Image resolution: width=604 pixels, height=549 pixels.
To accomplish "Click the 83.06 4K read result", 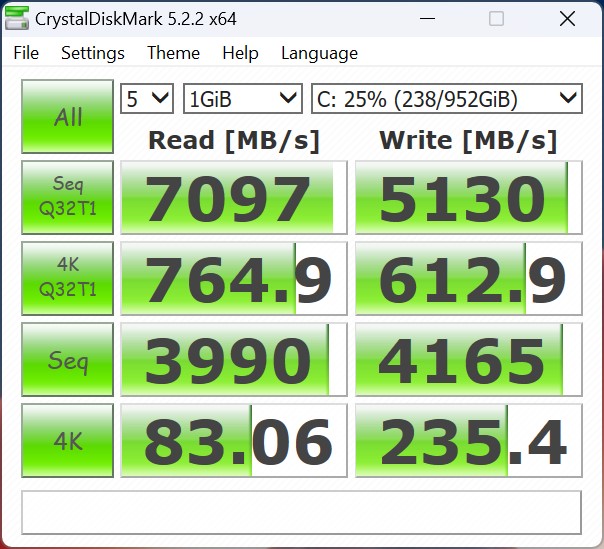I will [234, 440].
